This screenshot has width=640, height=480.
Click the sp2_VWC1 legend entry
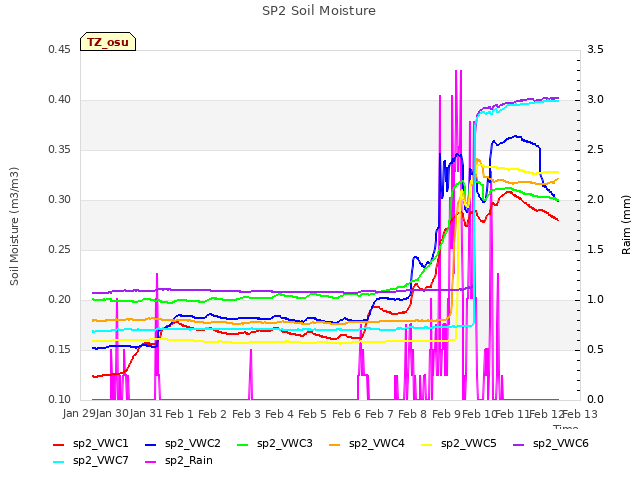(91, 444)
